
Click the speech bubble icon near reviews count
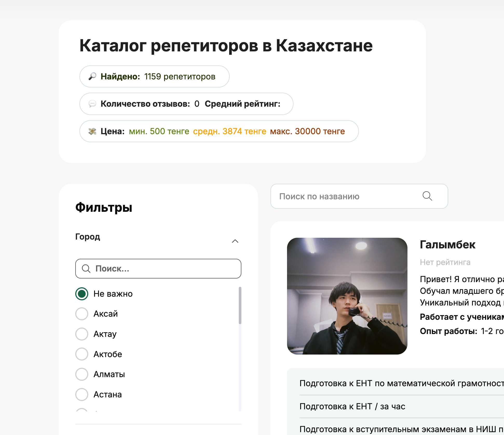point(92,104)
